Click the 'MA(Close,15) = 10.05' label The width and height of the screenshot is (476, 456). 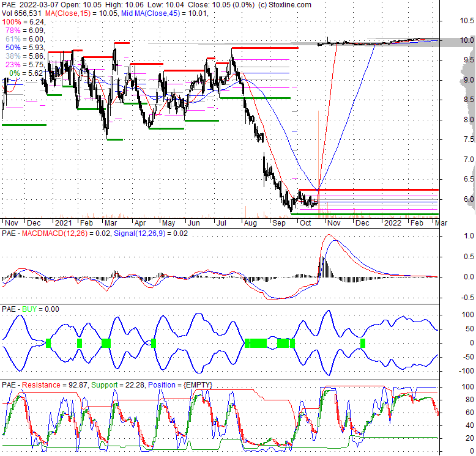tap(81, 13)
